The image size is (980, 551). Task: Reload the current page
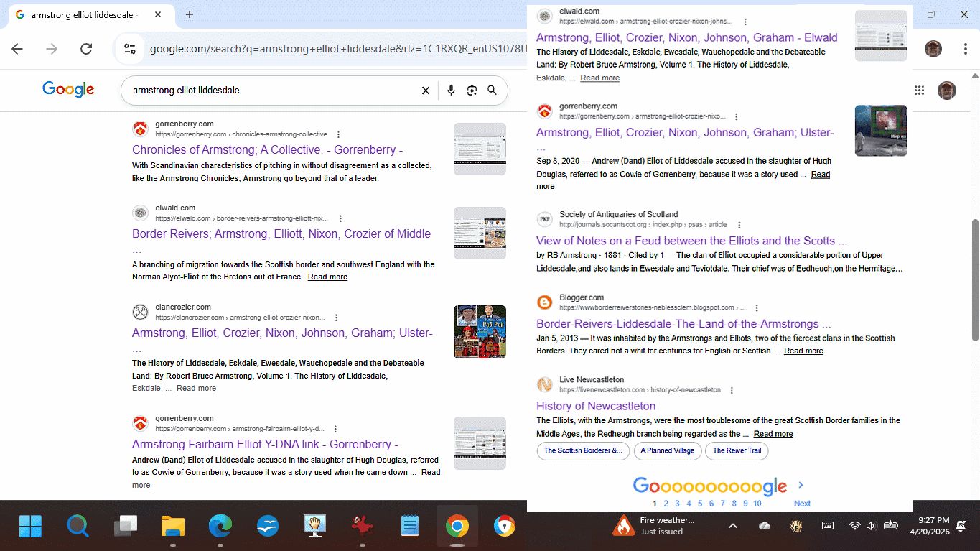click(x=86, y=49)
